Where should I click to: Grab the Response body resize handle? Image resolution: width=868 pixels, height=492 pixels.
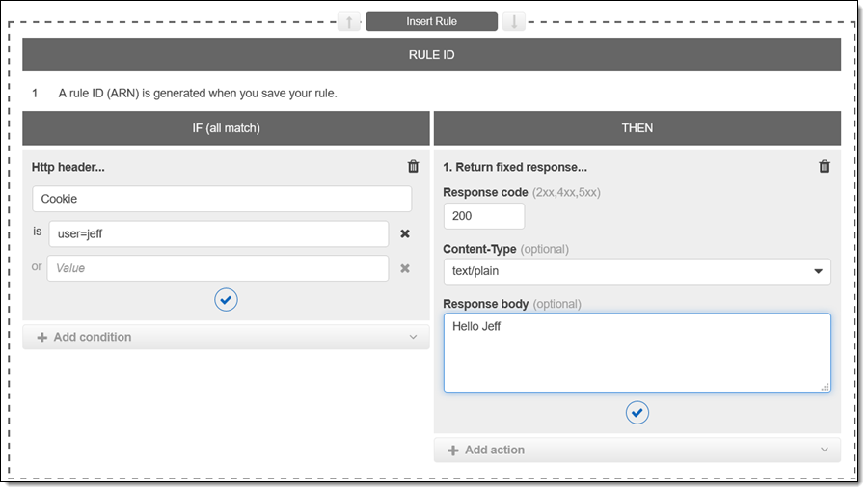(x=825, y=386)
